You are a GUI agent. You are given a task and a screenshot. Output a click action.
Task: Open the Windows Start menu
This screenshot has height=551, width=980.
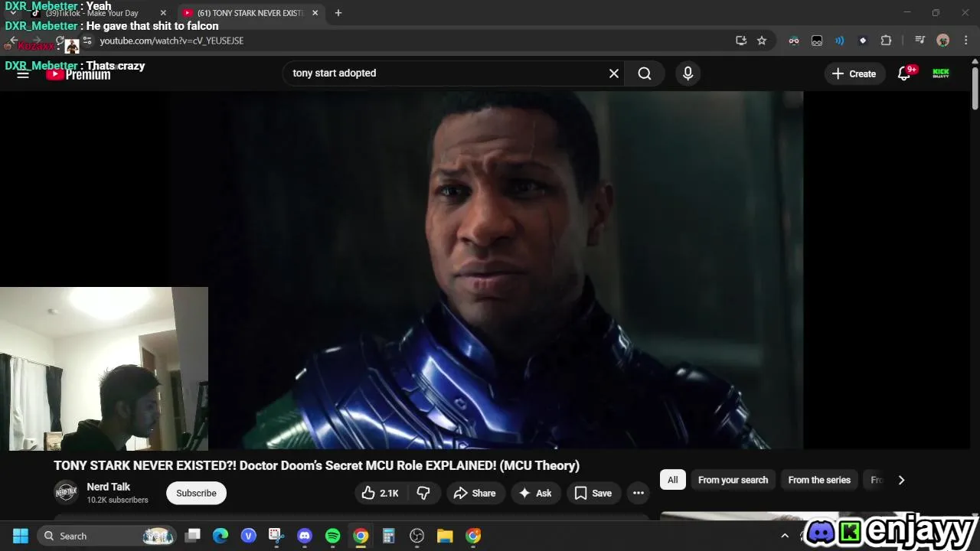(x=21, y=536)
